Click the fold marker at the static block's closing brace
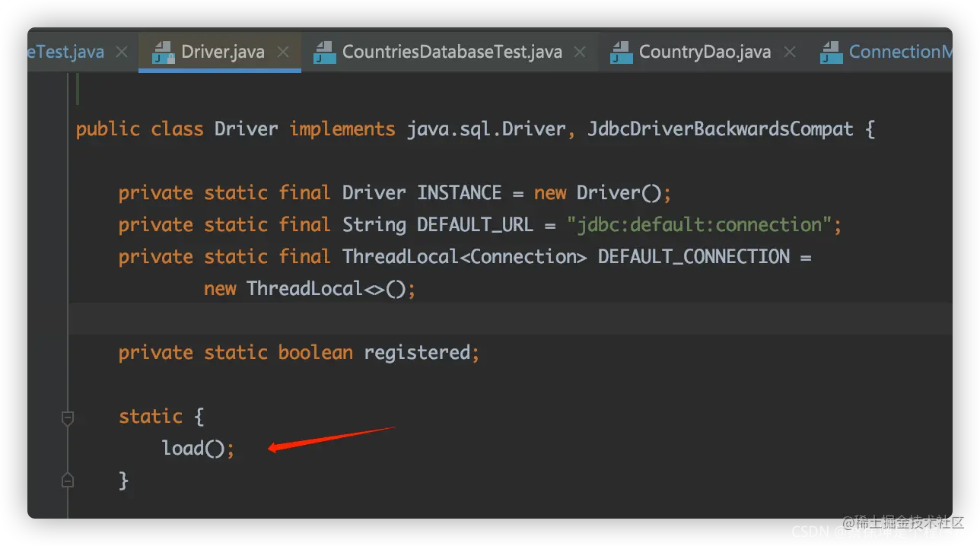Viewport: 980px width, 546px height. pyautogui.click(x=68, y=480)
